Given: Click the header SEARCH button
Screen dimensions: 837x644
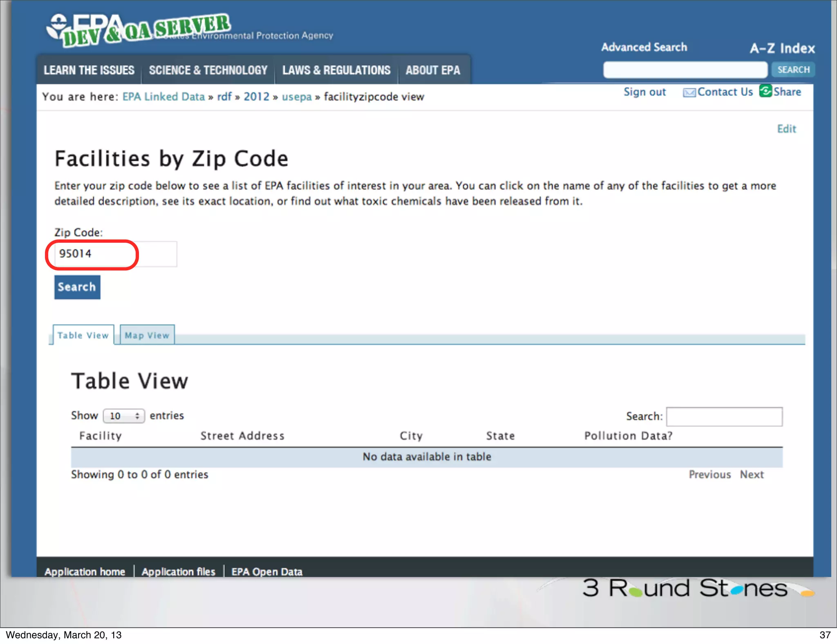Looking at the screenshot, I should 793,69.
